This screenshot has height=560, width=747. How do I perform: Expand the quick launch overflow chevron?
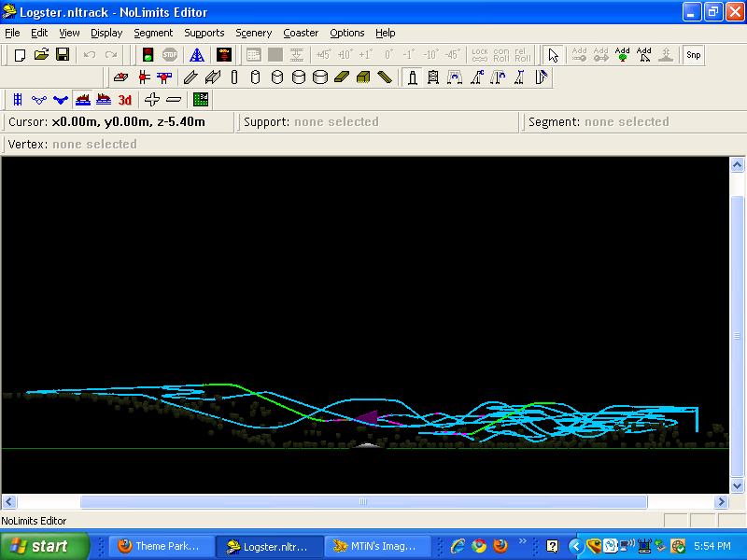click(523, 541)
